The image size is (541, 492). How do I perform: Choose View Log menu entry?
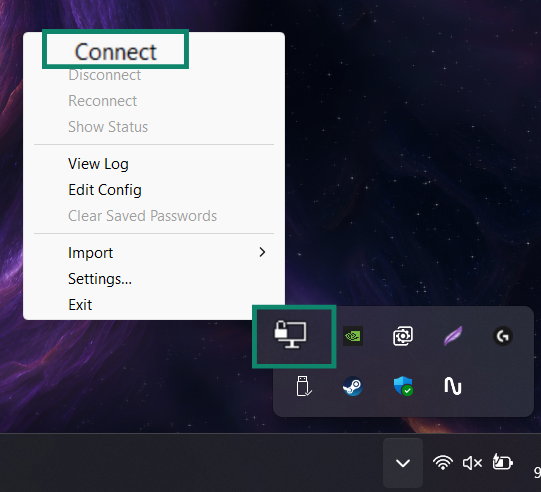(98, 164)
